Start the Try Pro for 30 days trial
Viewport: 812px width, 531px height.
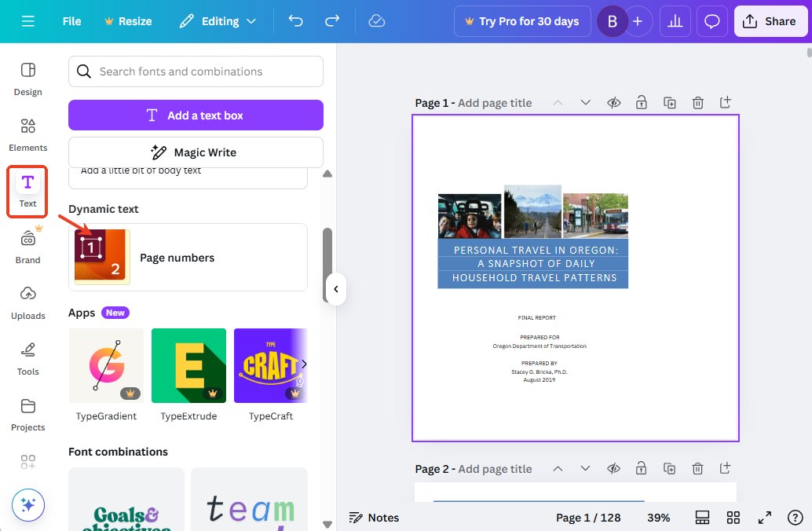coord(521,21)
